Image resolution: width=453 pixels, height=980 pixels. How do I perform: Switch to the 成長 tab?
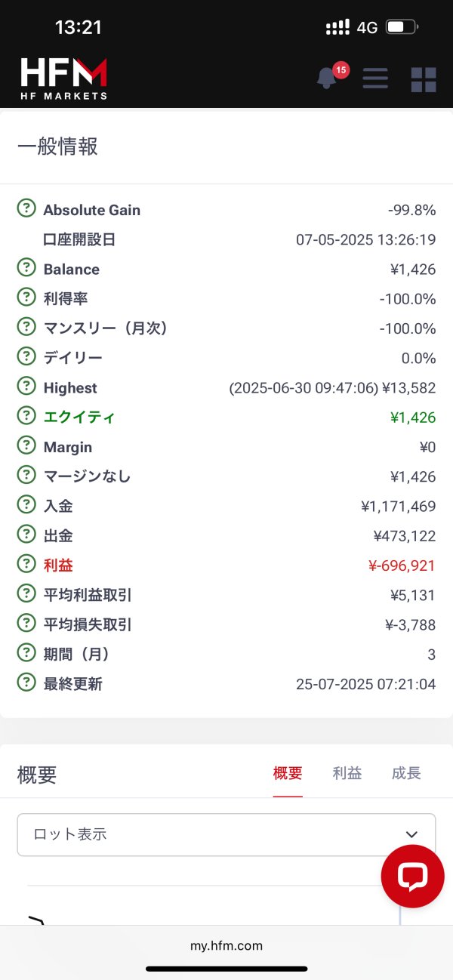tap(406, 773)
